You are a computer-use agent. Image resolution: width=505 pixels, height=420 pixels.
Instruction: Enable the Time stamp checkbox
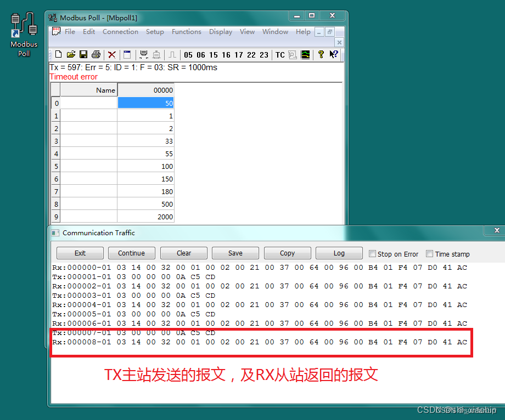click(429, 254)
